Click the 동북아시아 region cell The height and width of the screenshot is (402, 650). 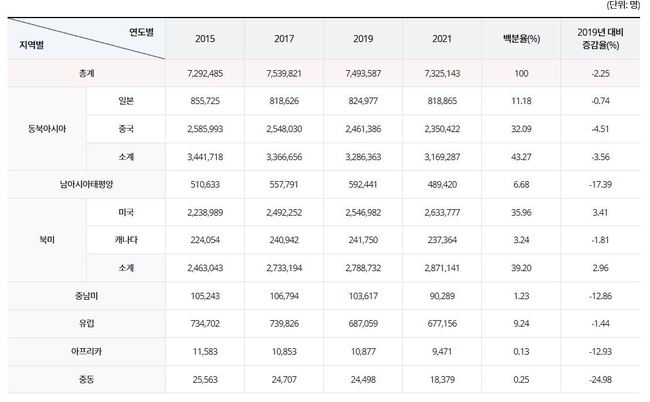pos(46,130)
